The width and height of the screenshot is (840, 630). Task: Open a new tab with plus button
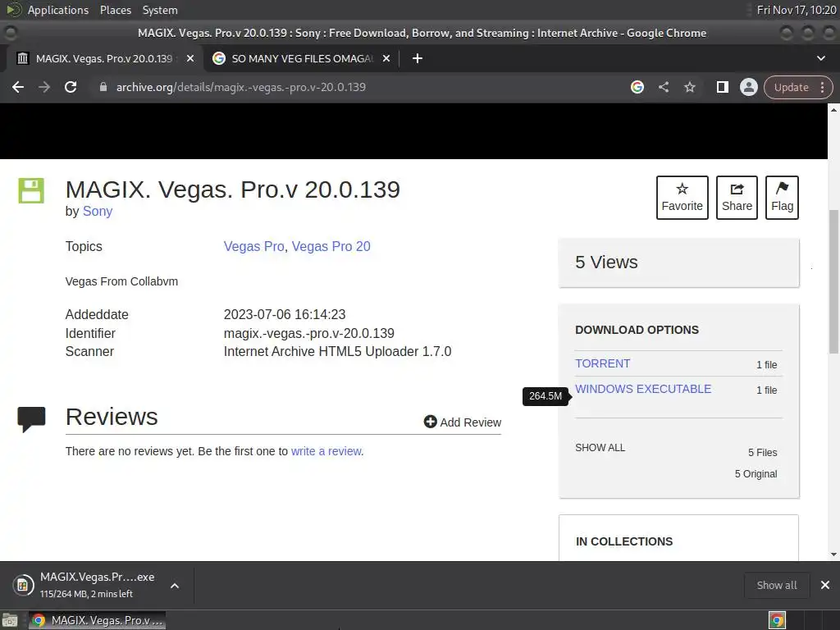click(418, 58)
